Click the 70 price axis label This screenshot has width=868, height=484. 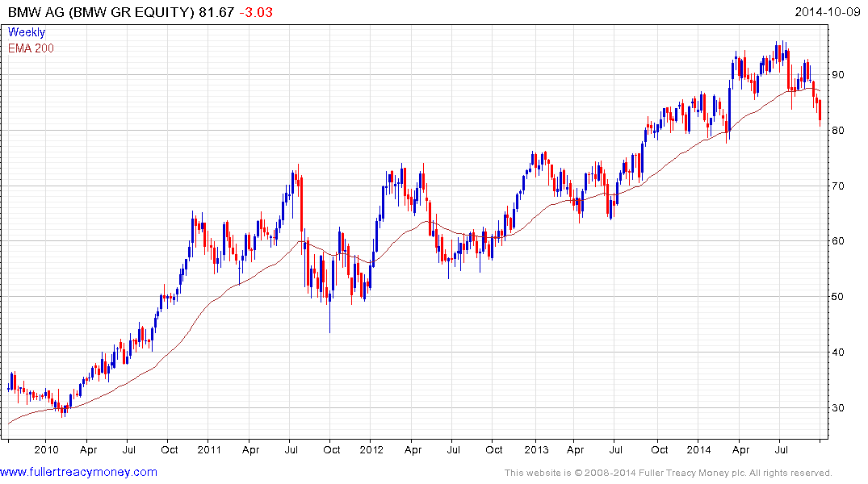click(x=837, y=186)
